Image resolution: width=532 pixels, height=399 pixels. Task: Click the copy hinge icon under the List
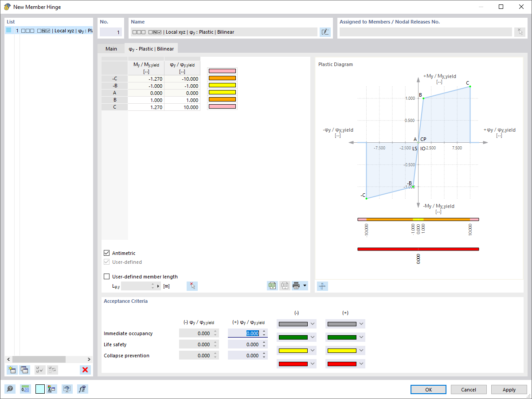point(24,370)
